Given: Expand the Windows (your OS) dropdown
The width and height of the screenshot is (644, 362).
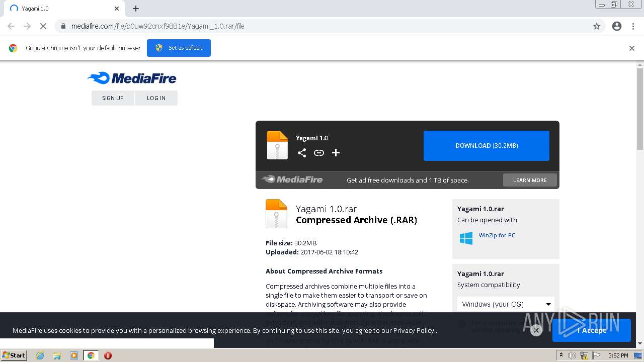Looking at the screenshot, I should (506, 304).
